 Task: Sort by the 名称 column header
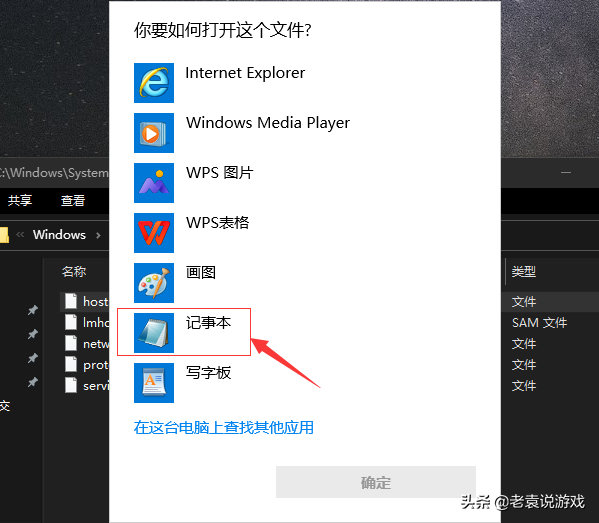(74, 272)
